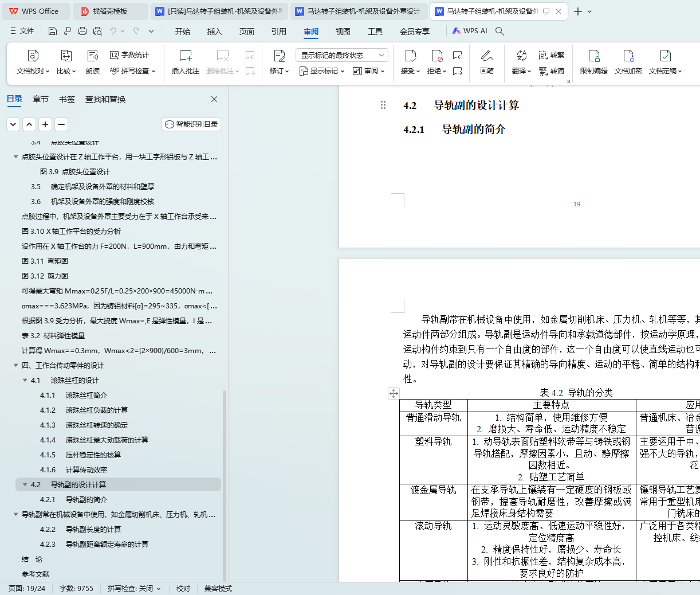Switch to the 引用 ribbon tab
The height and width of the screenshot is (595, 700).
(x=279, y=32)
